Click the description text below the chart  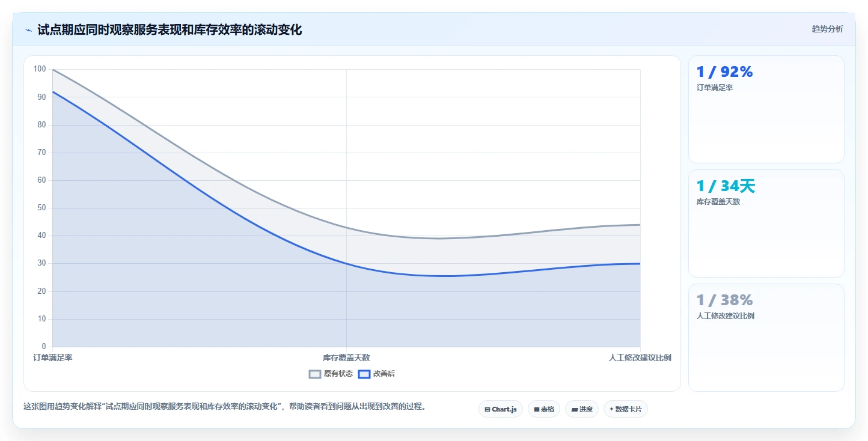coord(225,407)
